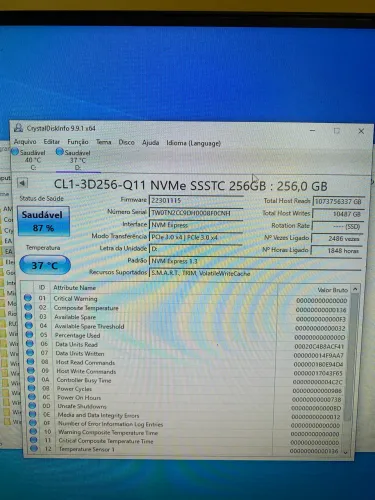
Task: Click the status icon for Controller Busy Time
Action: coord(31,379)
